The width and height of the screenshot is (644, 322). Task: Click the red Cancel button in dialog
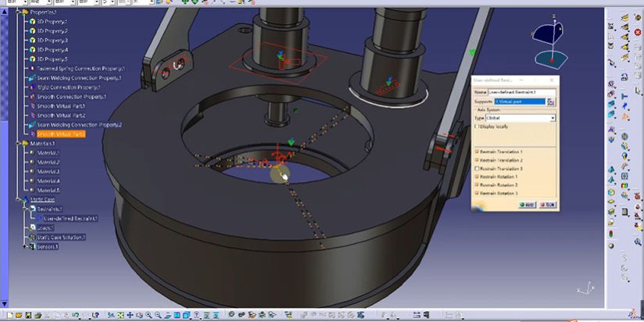546,205
